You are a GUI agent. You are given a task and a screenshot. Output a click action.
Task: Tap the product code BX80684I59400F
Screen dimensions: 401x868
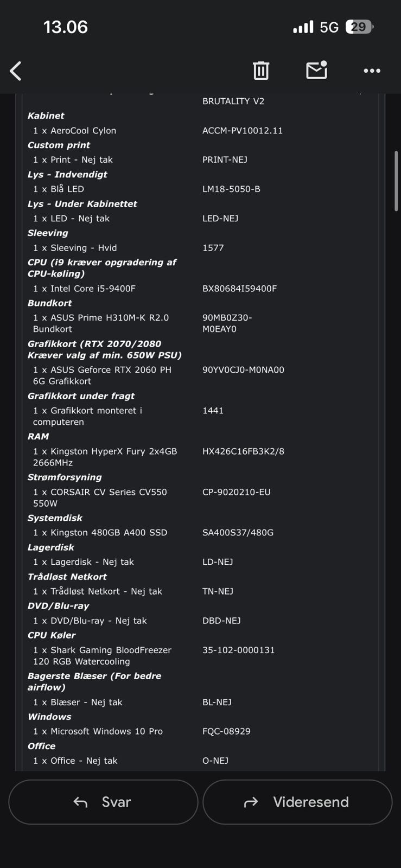pos(239,289)
